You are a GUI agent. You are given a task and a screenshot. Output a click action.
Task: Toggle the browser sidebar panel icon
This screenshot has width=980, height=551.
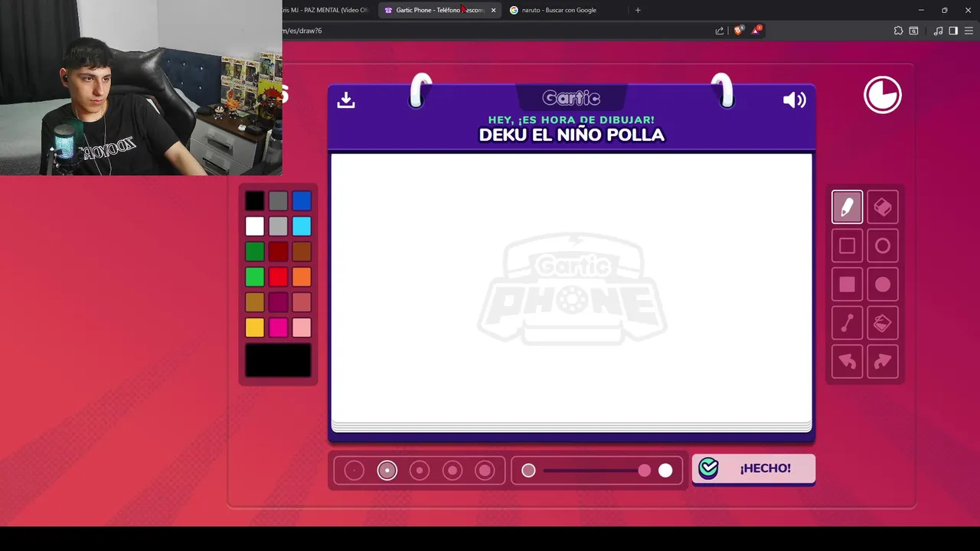click(953, 31)
